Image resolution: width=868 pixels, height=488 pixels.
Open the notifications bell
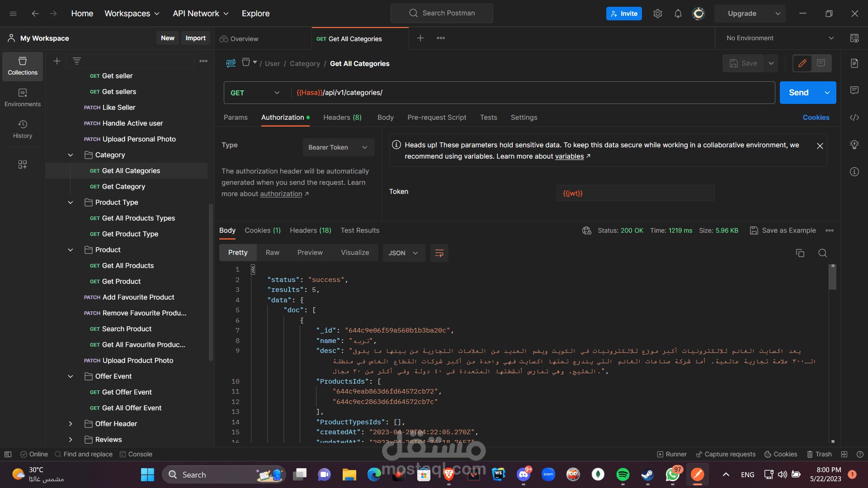tap(678, 14)
